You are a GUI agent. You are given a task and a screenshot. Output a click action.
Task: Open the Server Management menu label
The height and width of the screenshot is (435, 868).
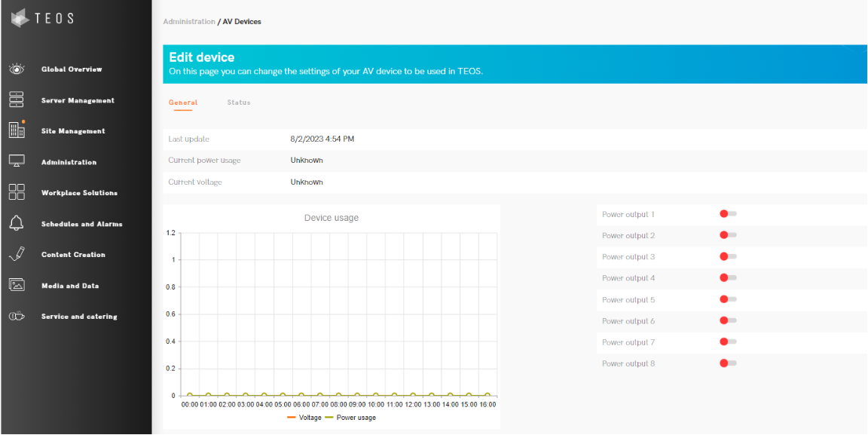78,100
